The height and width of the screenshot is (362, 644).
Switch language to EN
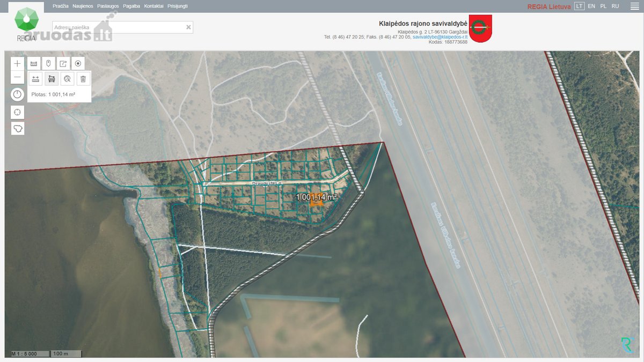[591, 6]
